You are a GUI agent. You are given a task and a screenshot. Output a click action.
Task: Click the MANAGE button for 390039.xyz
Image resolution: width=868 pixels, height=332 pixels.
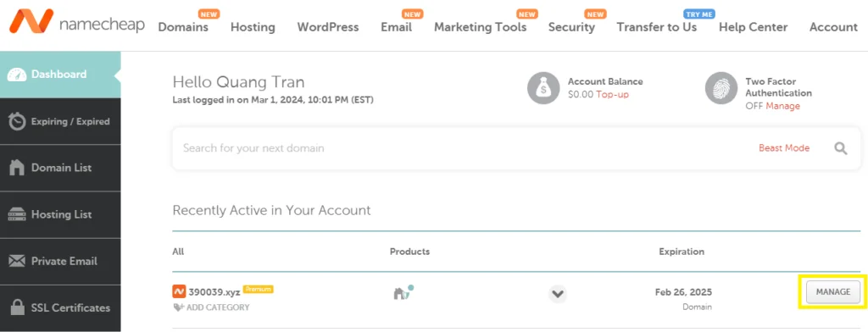(833, 292)
